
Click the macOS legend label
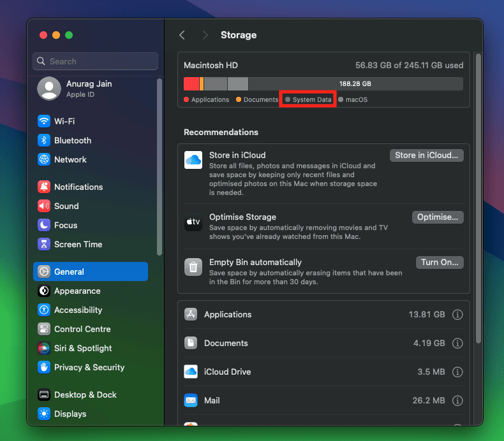pos(357,99)
